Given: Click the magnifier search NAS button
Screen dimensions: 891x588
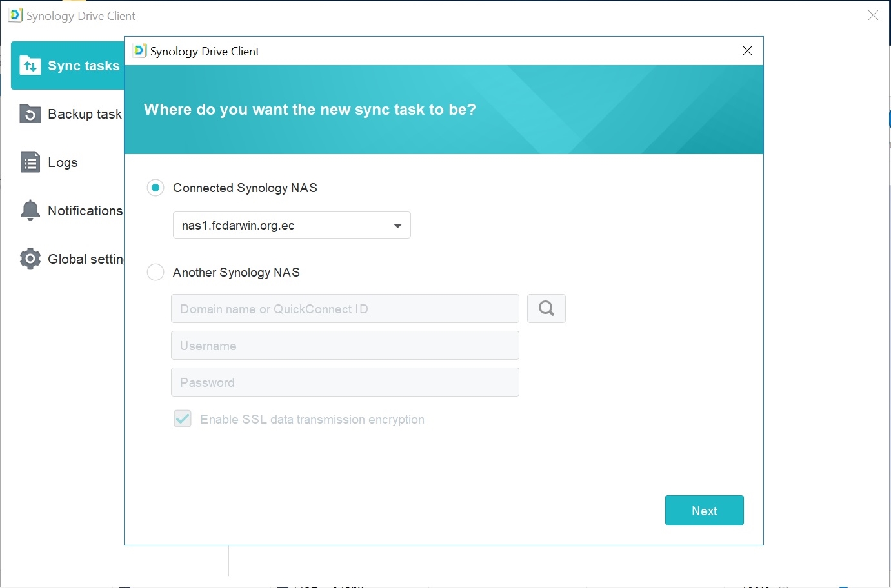Looking at the screenshot, I should click(x=546, y=309).
